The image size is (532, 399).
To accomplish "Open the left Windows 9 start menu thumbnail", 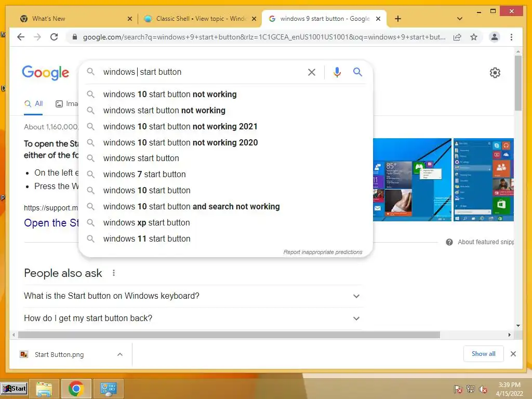I will coord(412,180).
